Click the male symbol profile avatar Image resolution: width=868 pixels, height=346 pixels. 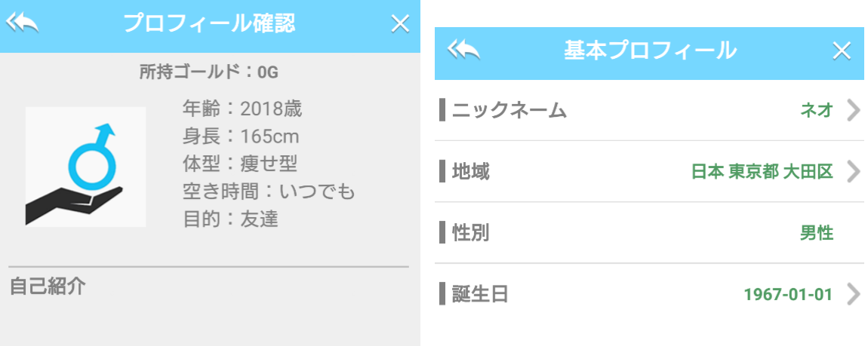pos(85,167)
